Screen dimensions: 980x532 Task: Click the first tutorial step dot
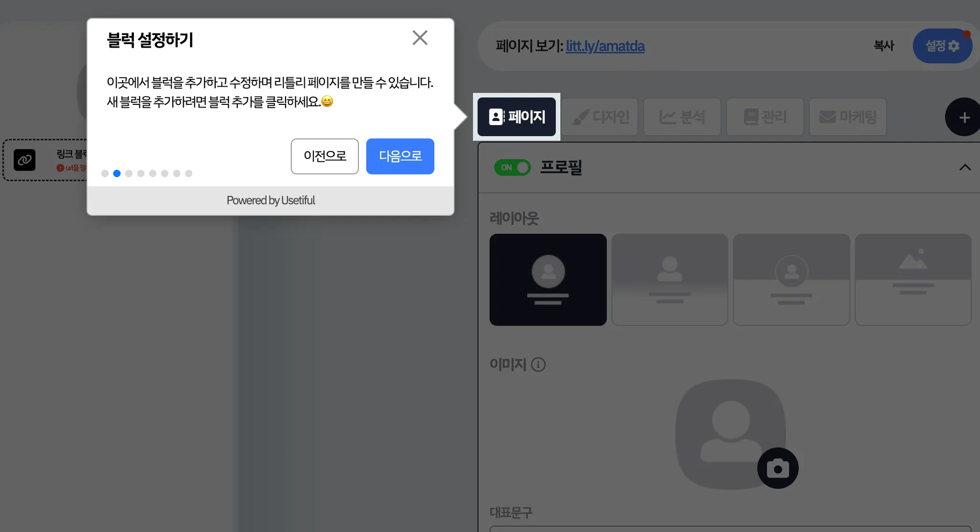[105, 173]
